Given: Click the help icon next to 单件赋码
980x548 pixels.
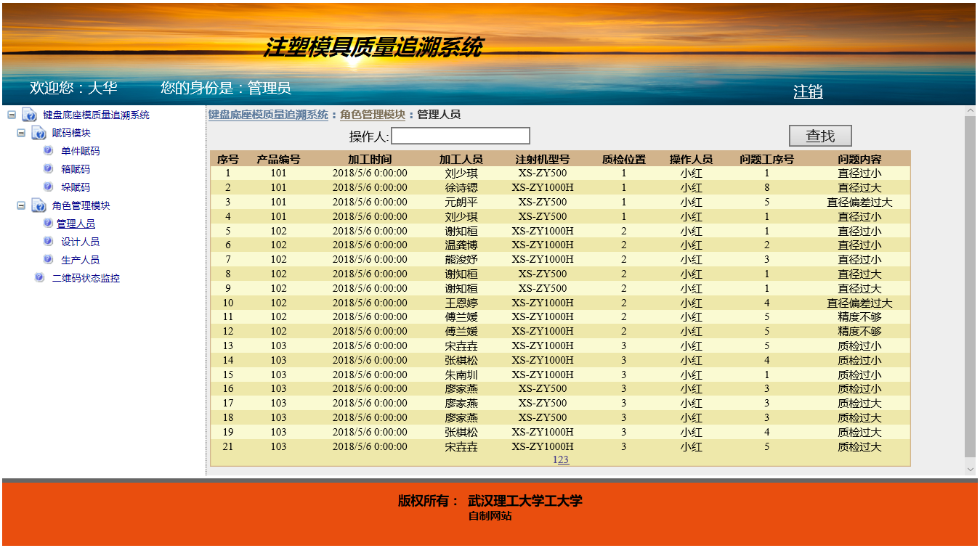Looking at the screenshot, I should tap(48, 151).
